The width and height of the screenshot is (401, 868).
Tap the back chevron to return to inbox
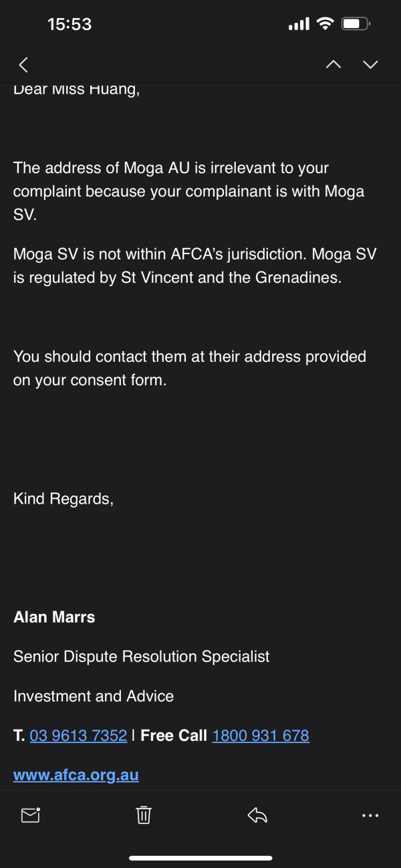point(23,64)
